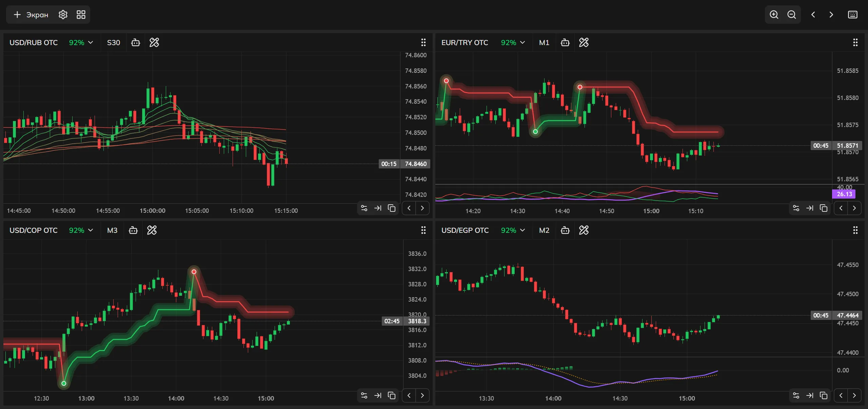Open the trading bot icon on USD/RUB chart
Viewport: 868px width, 409px height.
(136, 42)
